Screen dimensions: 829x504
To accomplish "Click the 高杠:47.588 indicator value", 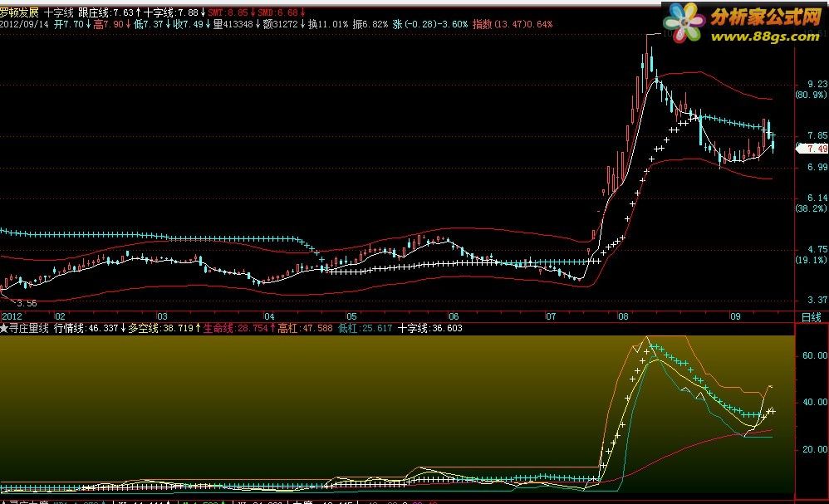I will pyautogui.click(x=305, y=328).
